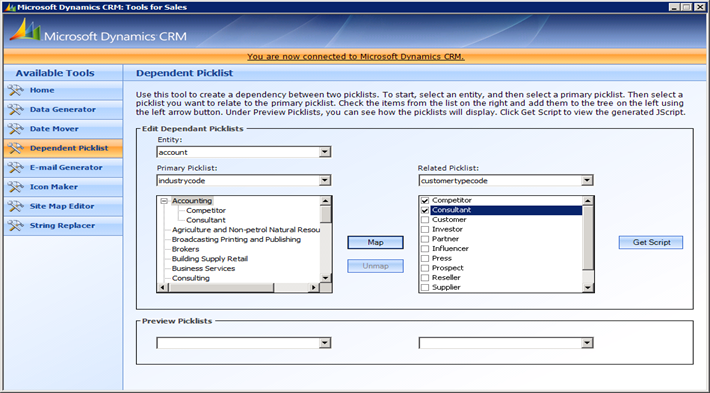The height and width of the screenshot is (393, 710).
Task: Click the tools icon beside Home
Action: pos(15,90)
